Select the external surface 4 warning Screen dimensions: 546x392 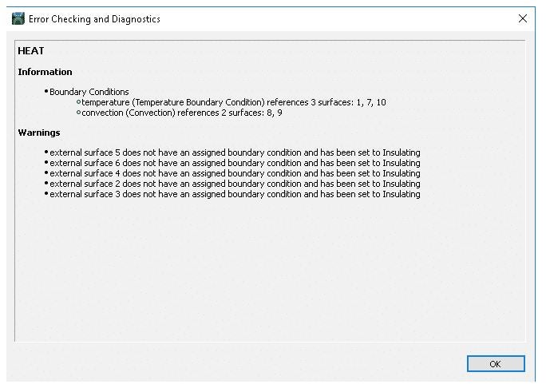pos(235,173)
